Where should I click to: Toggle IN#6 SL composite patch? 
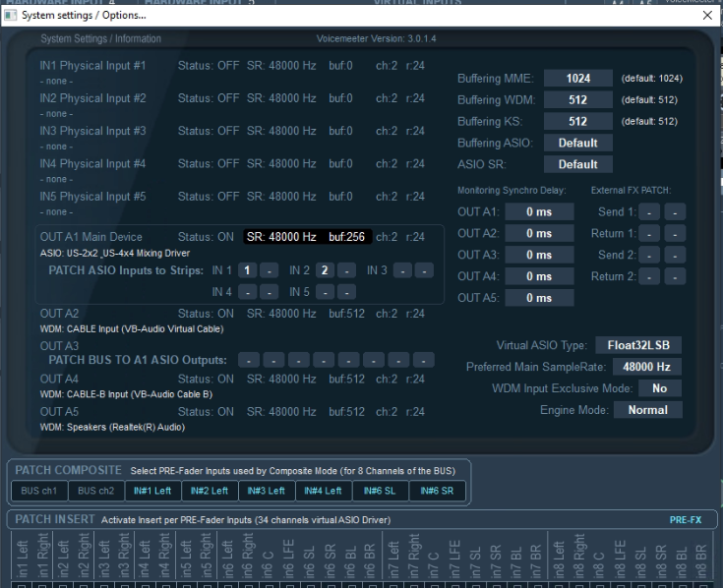[380, 491]
